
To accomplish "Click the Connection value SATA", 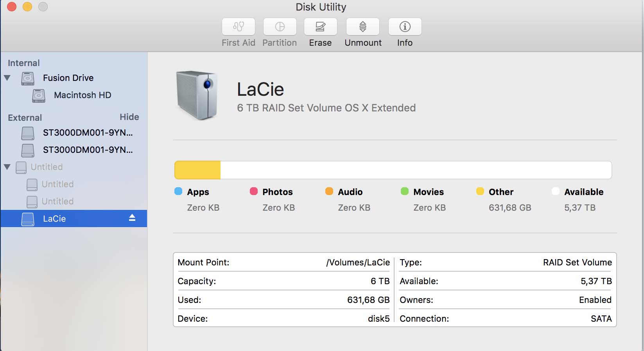I will [601, 319].
